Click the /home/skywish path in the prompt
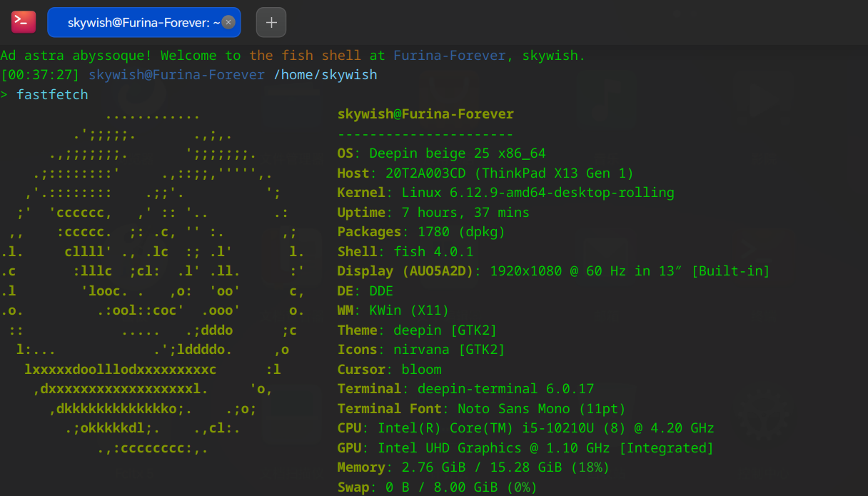Viewport: 868px width, 496px height. pos(325,75)
